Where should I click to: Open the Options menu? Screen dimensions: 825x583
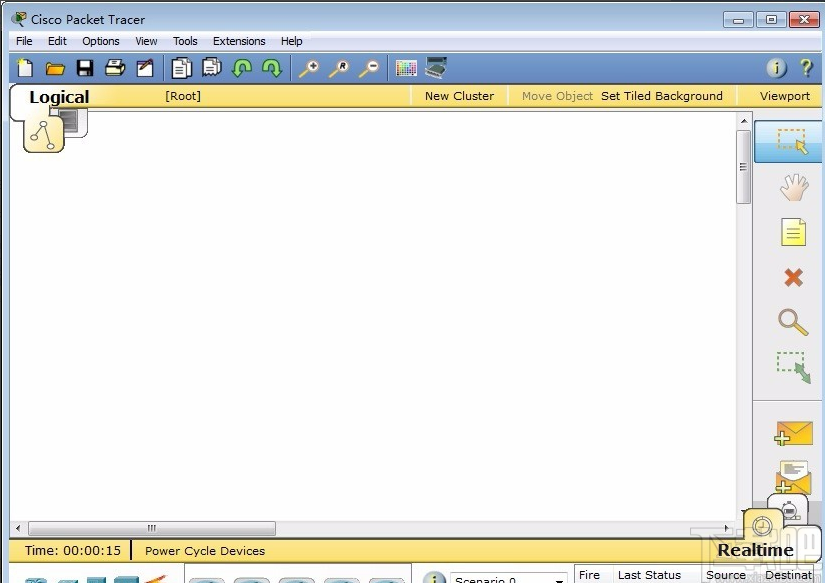100,41
